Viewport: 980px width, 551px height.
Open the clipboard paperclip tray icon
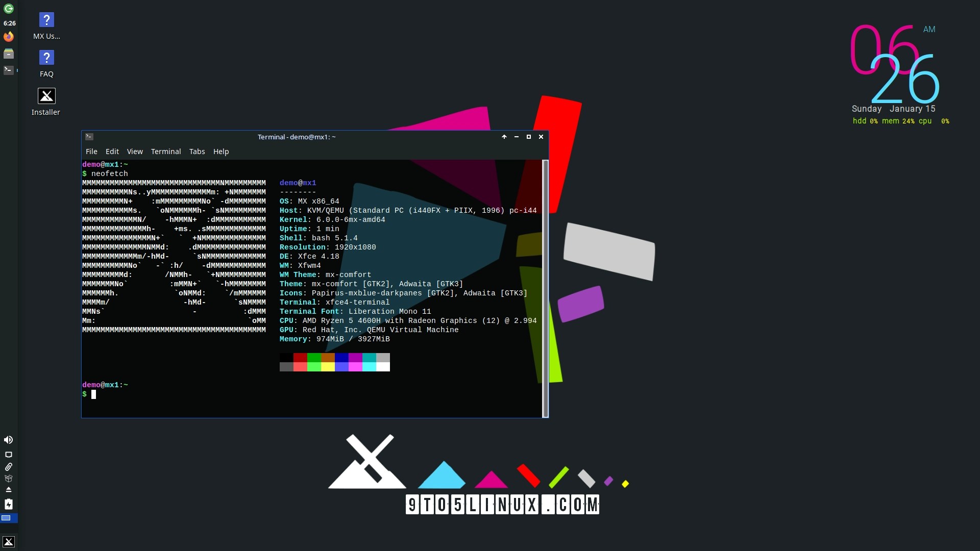[9, 467]
